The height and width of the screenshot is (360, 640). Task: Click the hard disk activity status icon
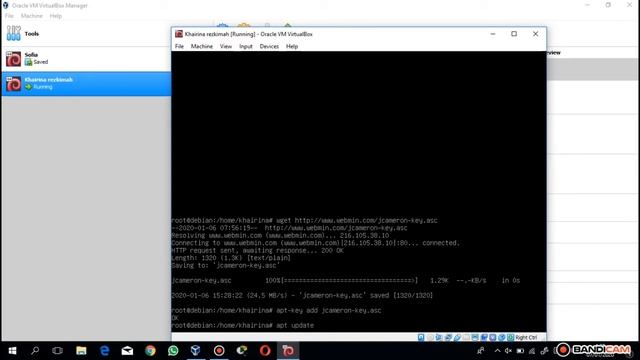click(421, 338)
